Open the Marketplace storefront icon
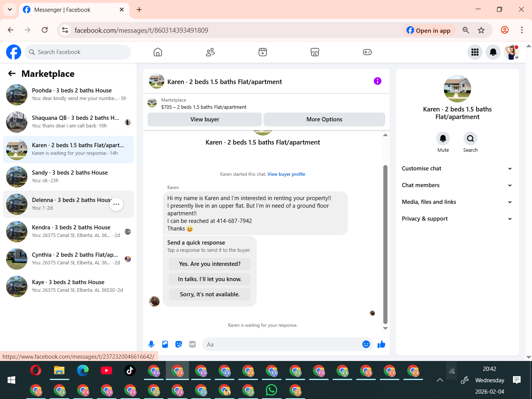This screenshot has width=532, height=399. (x=315, y=52)
